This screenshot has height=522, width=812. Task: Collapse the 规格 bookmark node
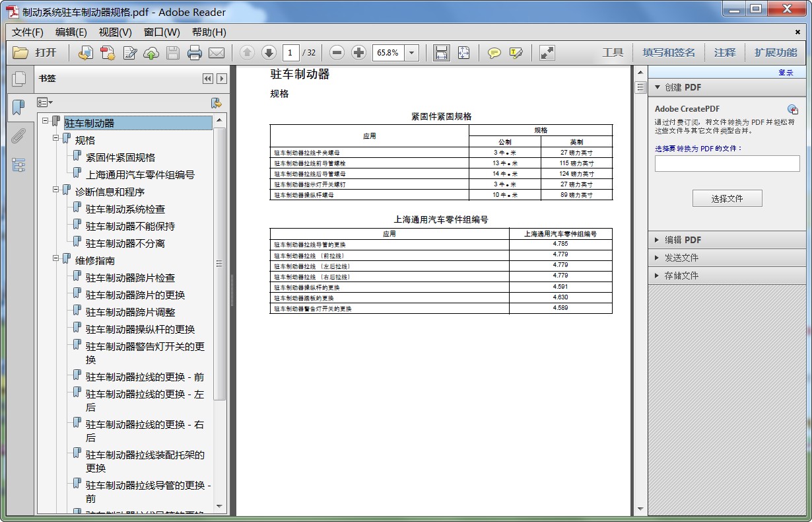[56, 139]
